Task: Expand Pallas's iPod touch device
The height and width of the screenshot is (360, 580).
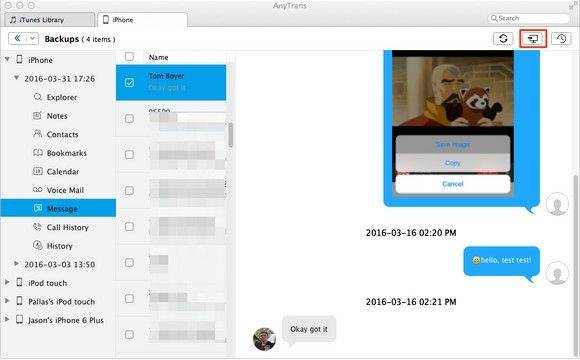Action: tap(7, 301)
